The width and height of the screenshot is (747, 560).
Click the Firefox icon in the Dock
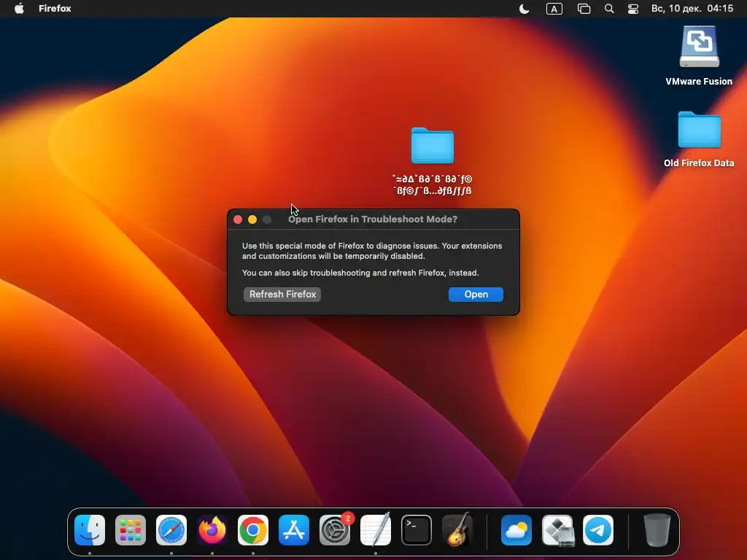[212, 530]
